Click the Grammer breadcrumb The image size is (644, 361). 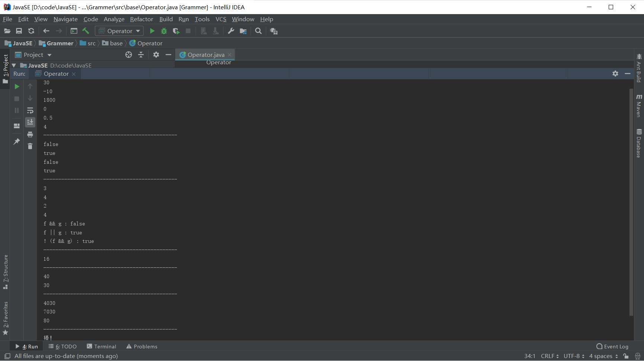(56, 43)
